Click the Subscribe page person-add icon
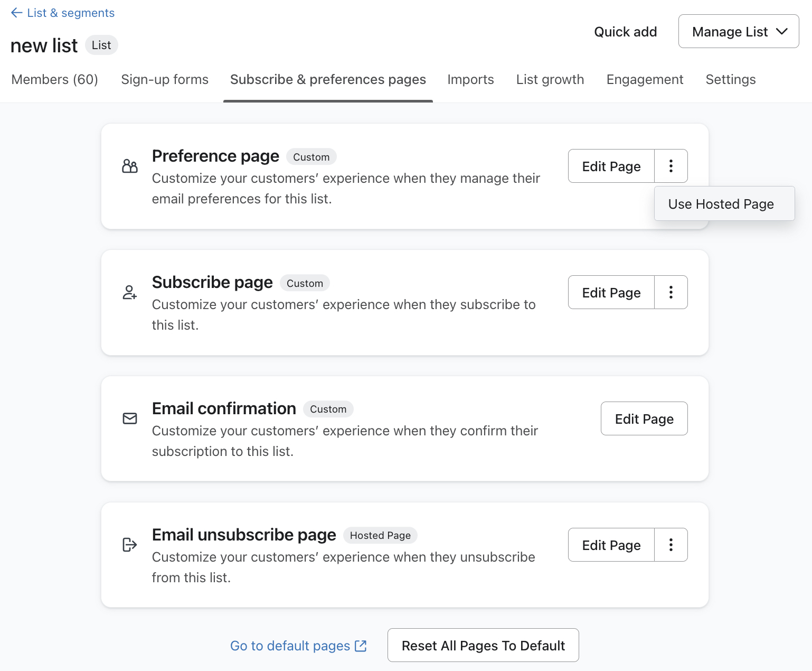The height and width of the screenshot is (671, 812). tap(129, 292)
